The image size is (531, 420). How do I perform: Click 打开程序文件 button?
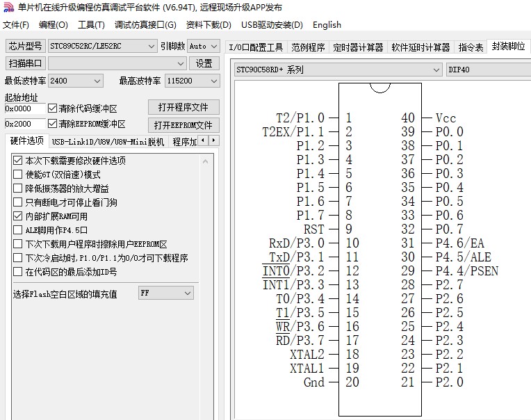pyautogui.click(x=183, y=107)
